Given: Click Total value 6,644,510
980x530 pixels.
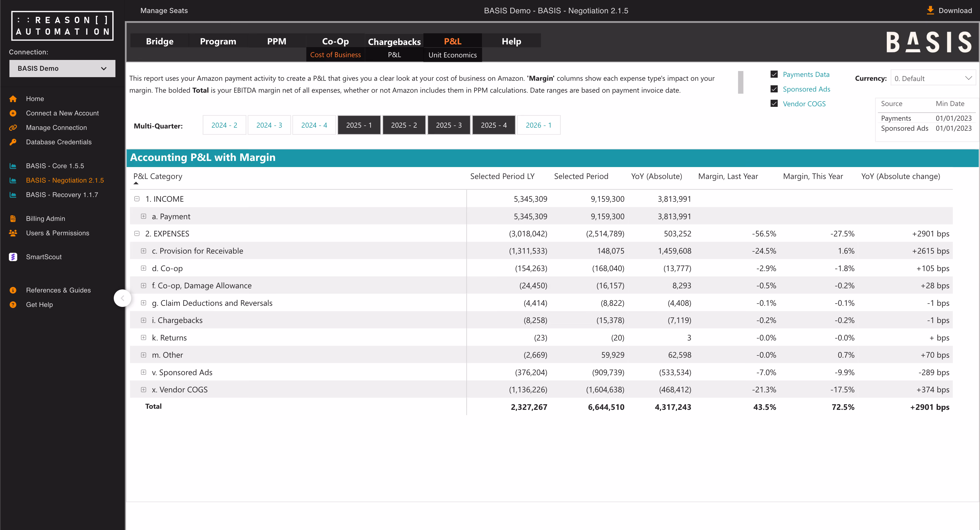Looking at the screenshot, I should (606, 407).
